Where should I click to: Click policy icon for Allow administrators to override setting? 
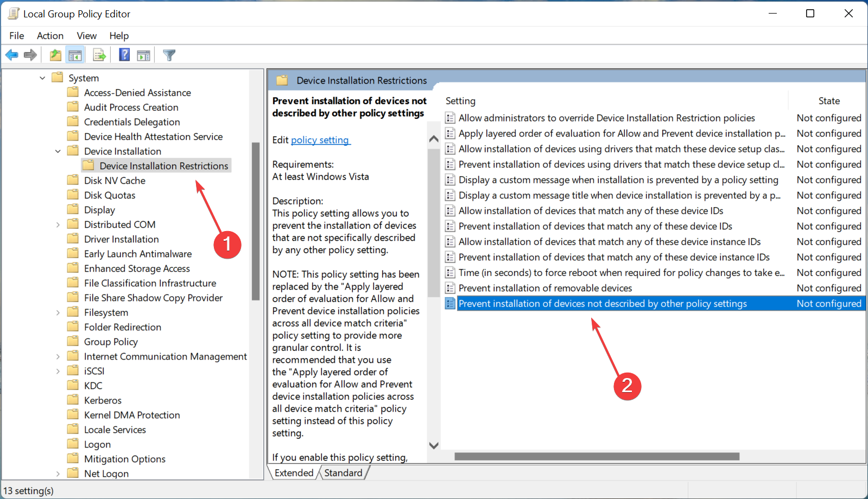click(450, 118)
